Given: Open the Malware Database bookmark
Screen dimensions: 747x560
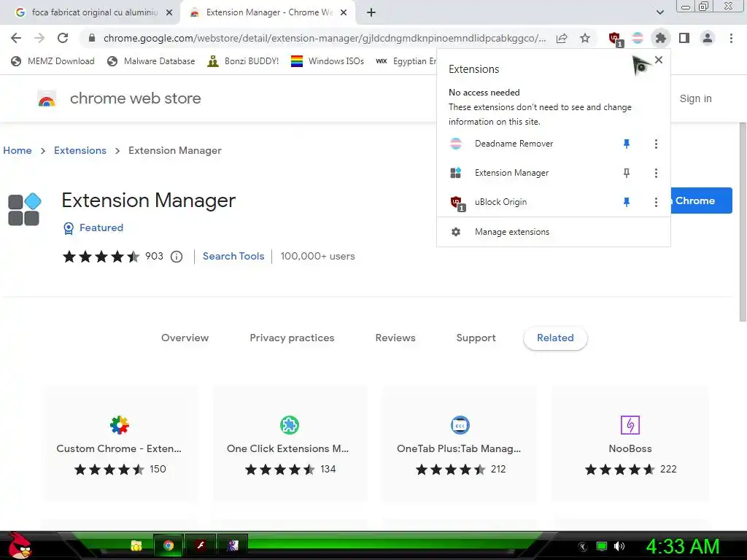Looking at the screenshot, I should [x=151, y=61].
